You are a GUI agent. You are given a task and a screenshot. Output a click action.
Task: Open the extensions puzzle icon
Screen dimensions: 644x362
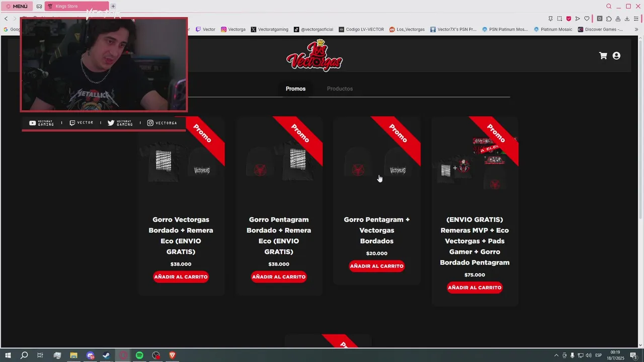(609, 19)
